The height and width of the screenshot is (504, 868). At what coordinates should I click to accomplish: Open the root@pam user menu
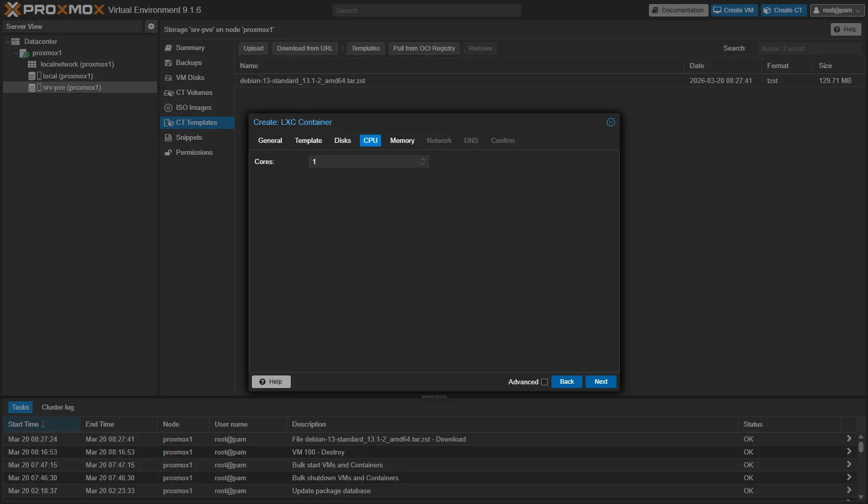point(837,10)
